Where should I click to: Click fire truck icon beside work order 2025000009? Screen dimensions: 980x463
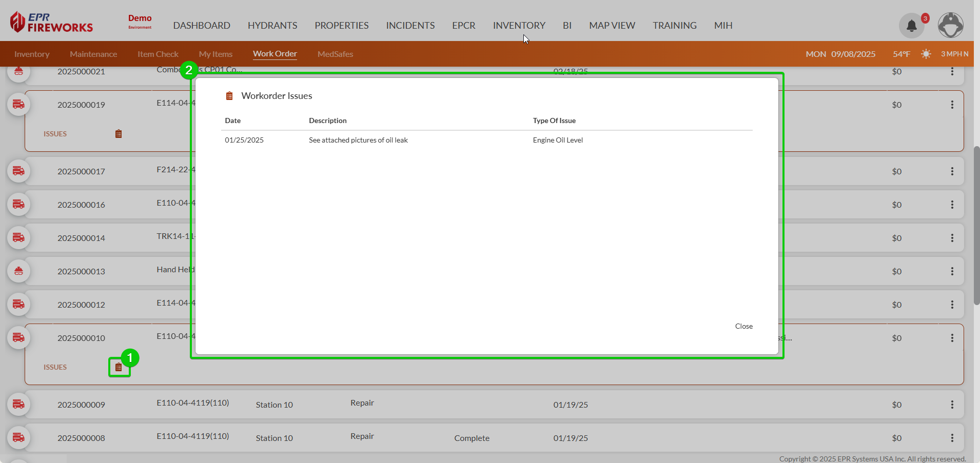[x=18, y=404]
